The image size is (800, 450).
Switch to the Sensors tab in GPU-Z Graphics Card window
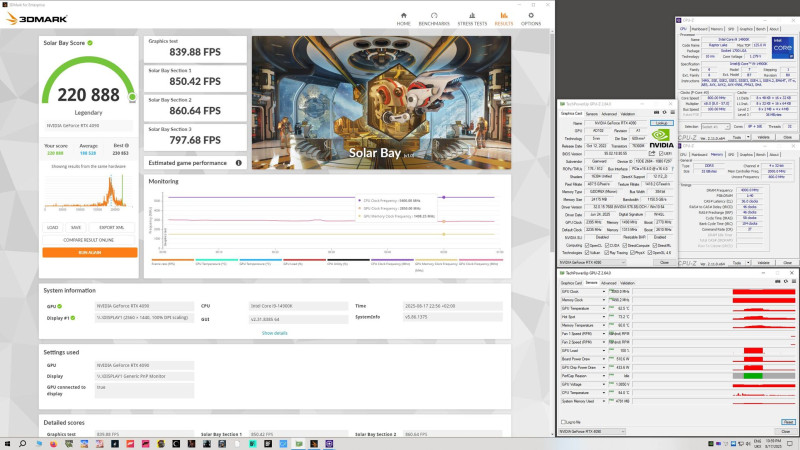pos(591,114)
